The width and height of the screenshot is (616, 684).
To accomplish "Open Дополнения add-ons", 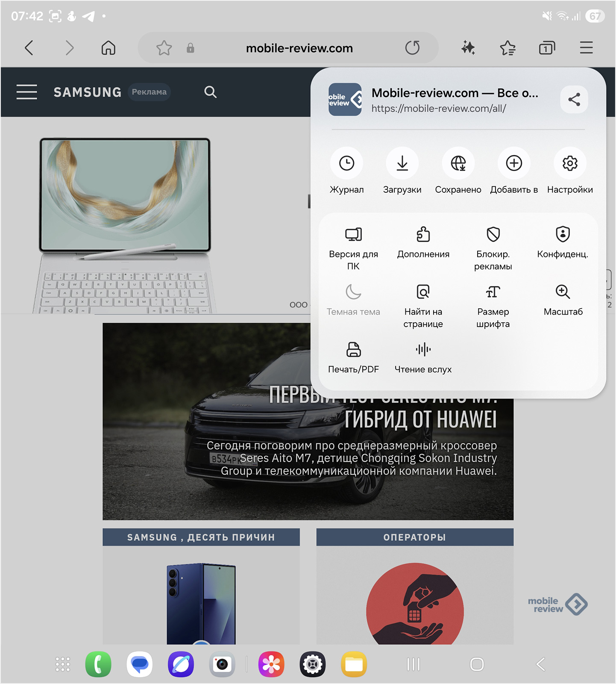I will pos(423,243).
